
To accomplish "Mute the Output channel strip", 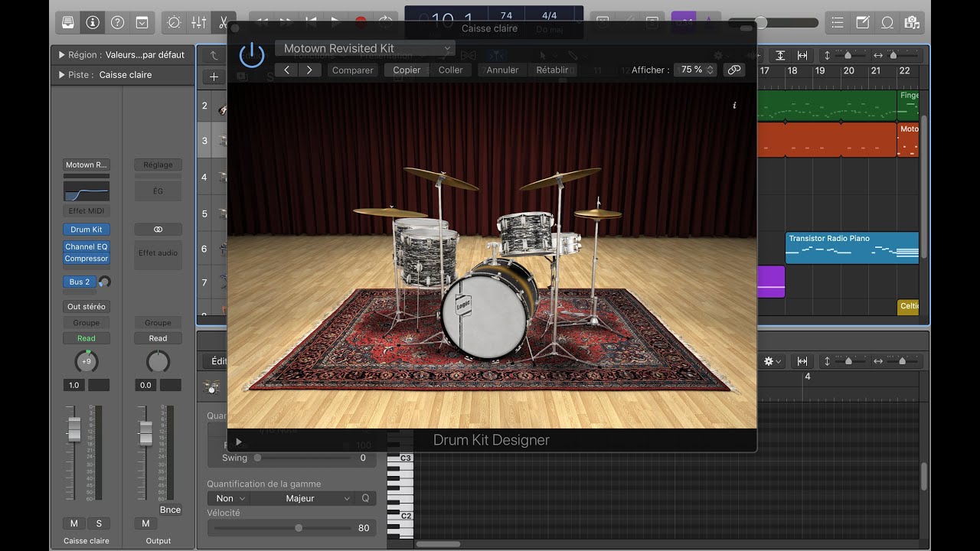I will (145, 523).
